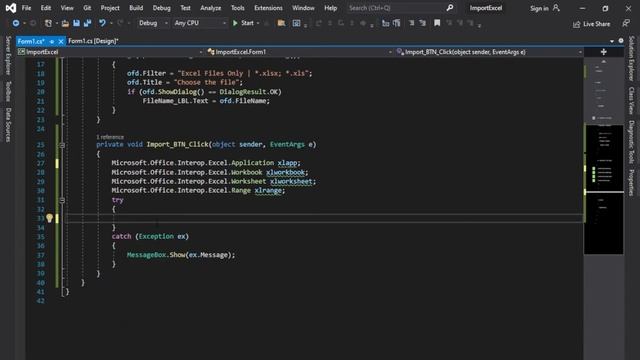Open the Debug configuration dropdown
Image resolution: width=640 pixels, height=360 pixels.
(153, 23)
